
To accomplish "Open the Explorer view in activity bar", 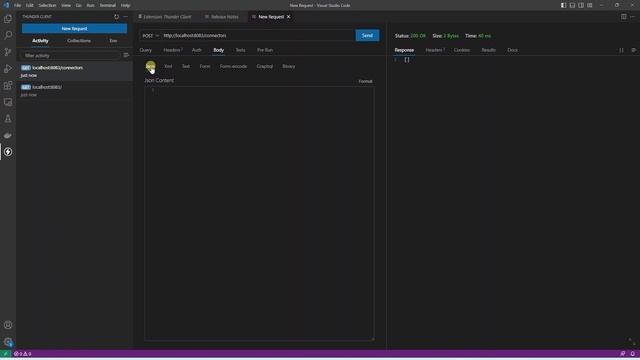I will pos(8,19).
